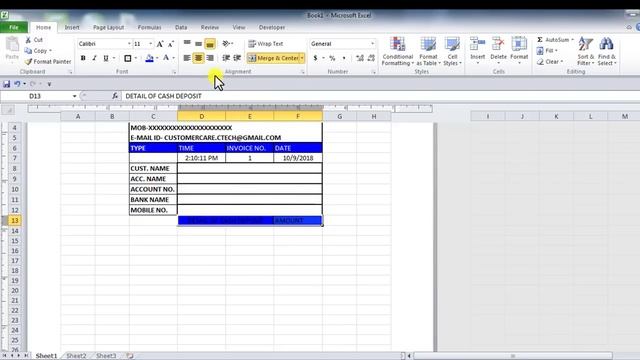Image resolution: width=640 pixels, height=360 pixels.
Task: Toggle Bottom Align
Action: (x=210, y=44)
